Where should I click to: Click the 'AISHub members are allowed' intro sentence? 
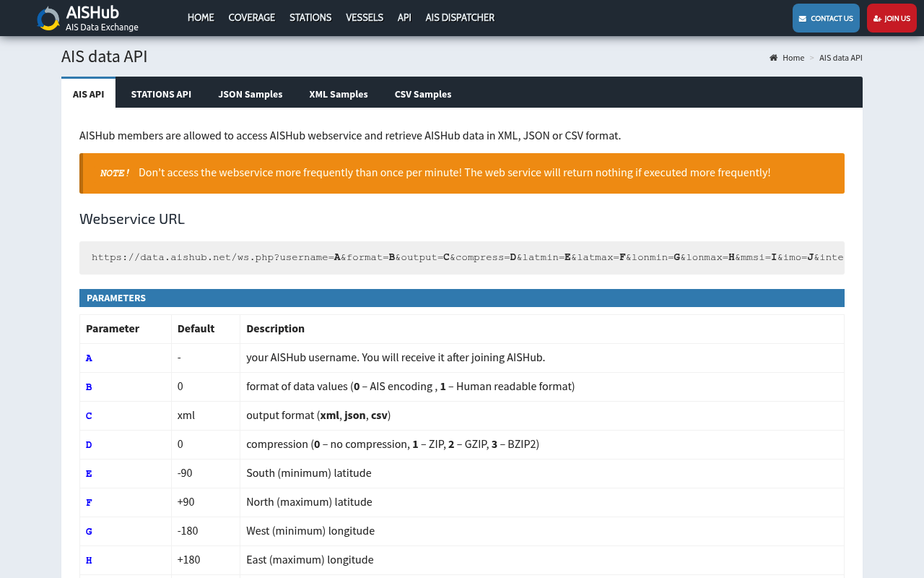[x=350, y=136]
